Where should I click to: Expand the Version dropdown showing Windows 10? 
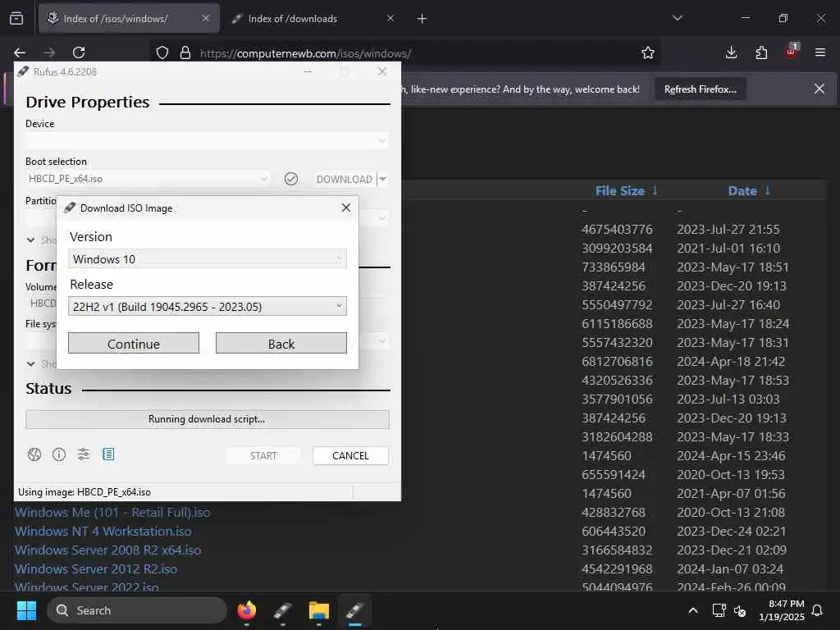coord(208,258)
